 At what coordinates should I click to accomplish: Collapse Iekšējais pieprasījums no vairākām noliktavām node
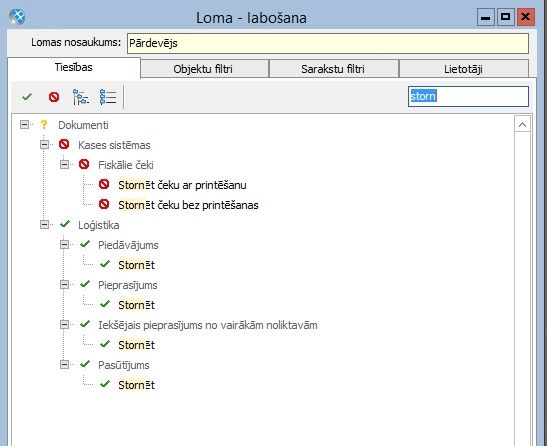point(65,325)
